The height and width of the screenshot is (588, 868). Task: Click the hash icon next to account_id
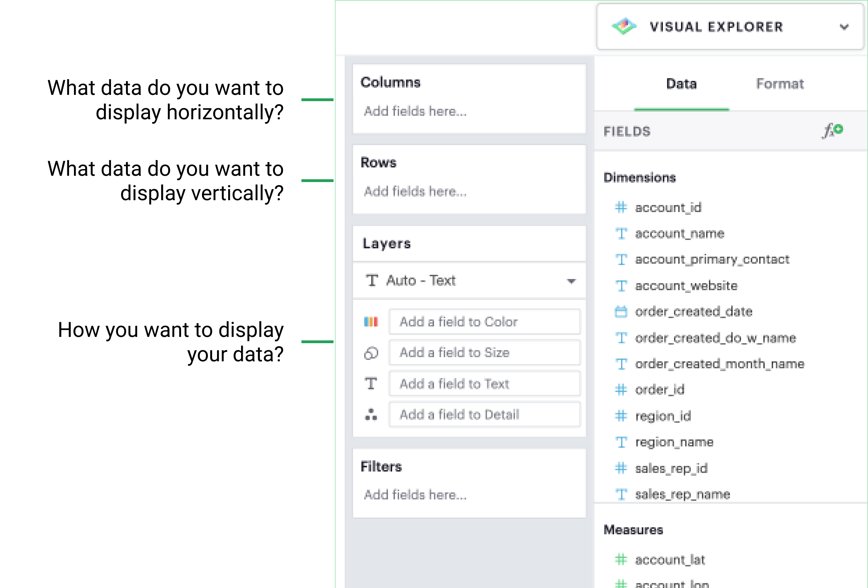point(621,207)
